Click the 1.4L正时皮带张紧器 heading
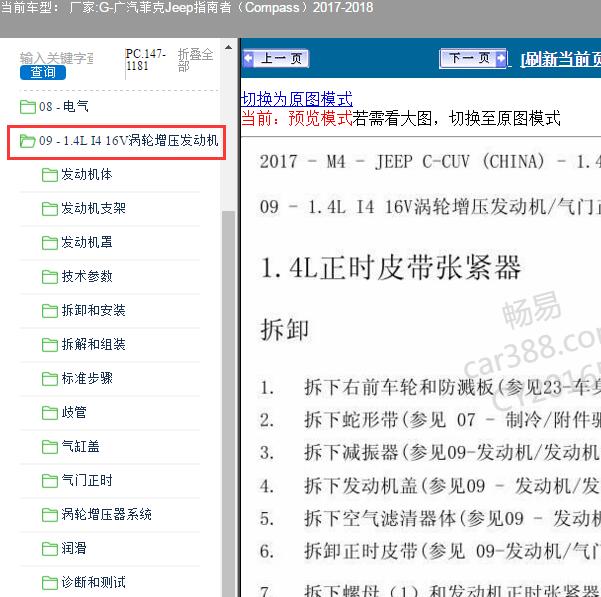The image size is (601, 597). (x=390, y=267)
